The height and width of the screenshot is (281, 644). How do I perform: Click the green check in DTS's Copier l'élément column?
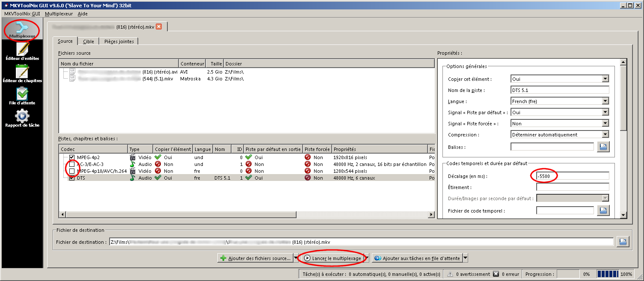(158, 178)
